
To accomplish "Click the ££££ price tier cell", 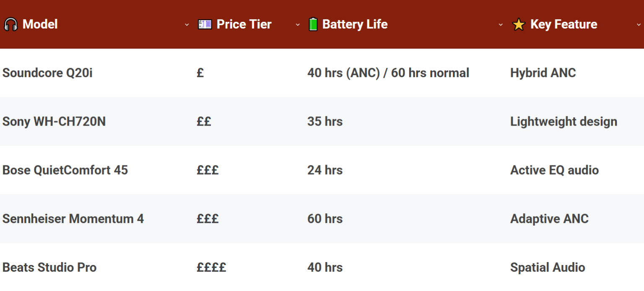I will 211,267.
